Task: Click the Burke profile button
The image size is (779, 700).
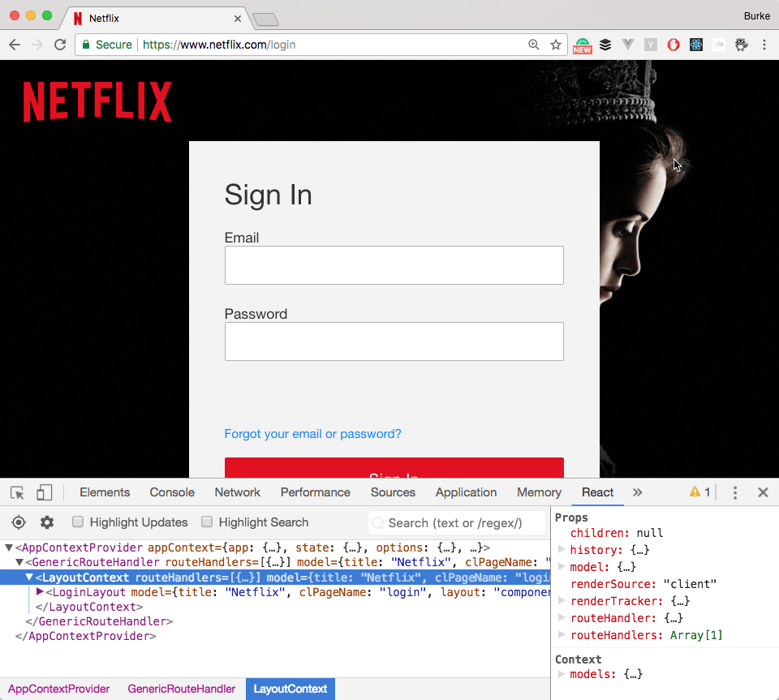Action: 756,16
